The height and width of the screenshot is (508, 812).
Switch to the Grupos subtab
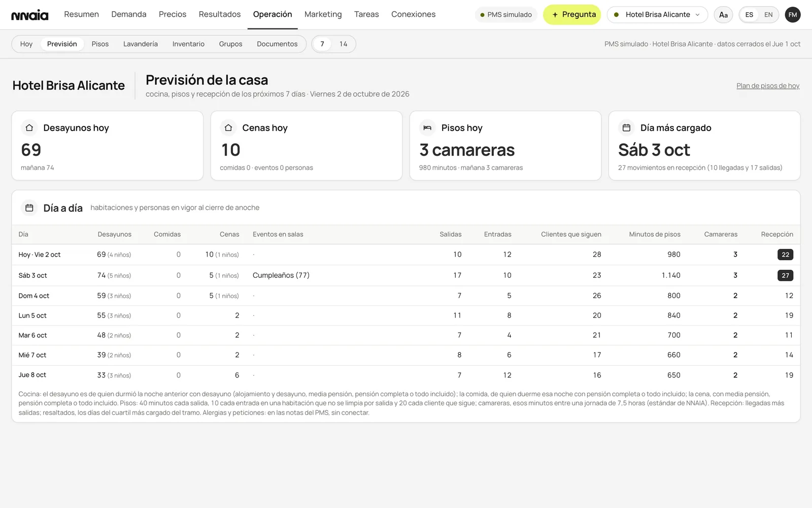tap(230, 44)
